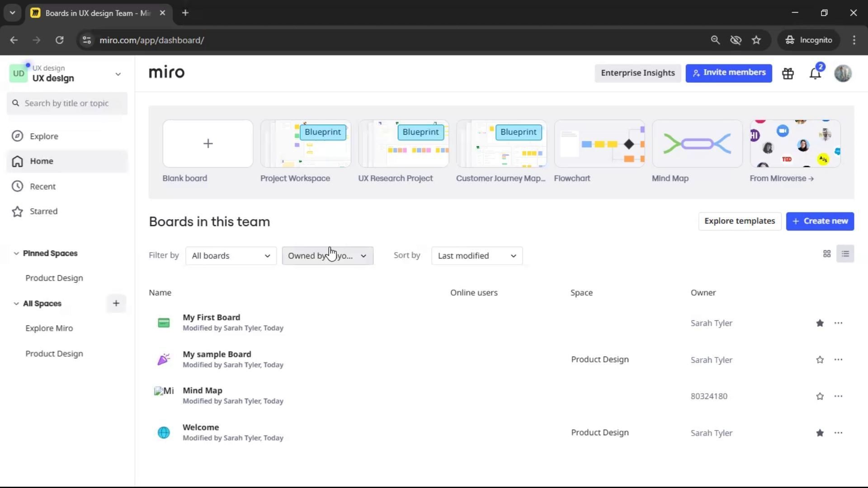Select the Flowchart template

tap(599, 144)
